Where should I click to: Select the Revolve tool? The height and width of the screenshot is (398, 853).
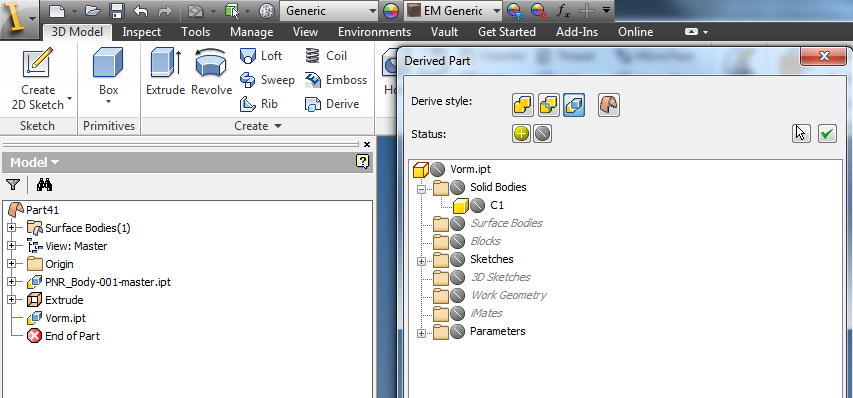211,72
